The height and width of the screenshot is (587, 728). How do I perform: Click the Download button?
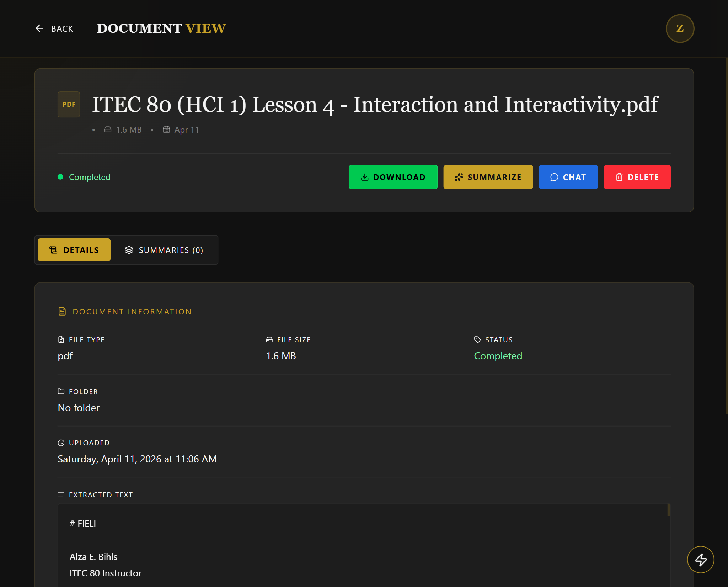pos(393,177)
